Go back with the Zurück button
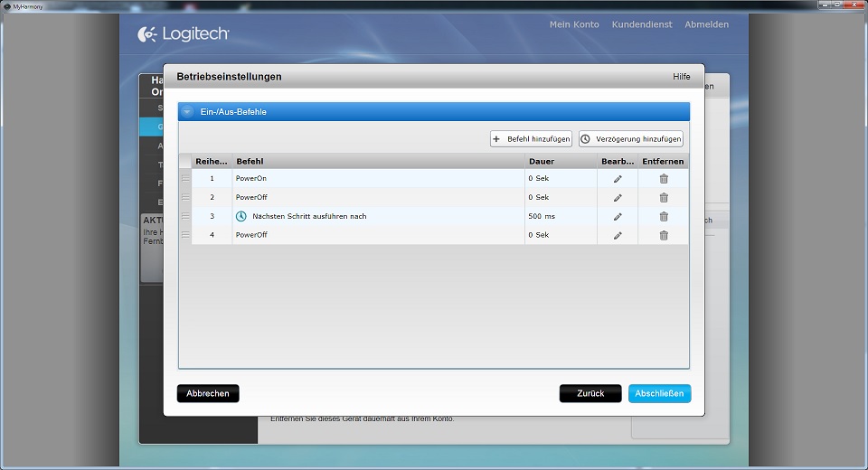This screenshot has width=868, height=470. pyautogui.click(x=590, y=394)
